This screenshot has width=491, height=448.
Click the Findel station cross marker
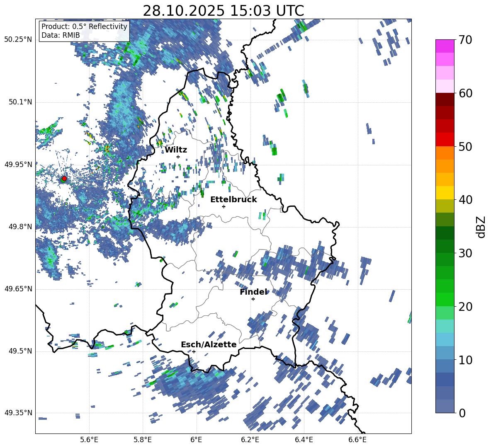[253, 299]
